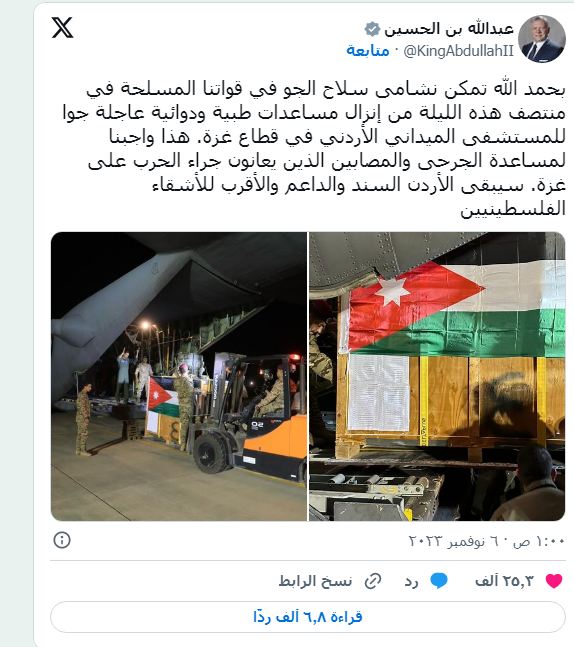
Task: Click the reply speech bubble icon
Action: pos(439,581)
